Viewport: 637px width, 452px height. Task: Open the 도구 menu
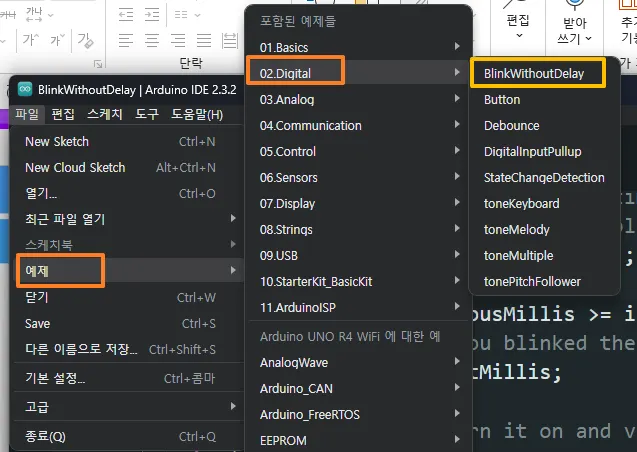(147, 114)
